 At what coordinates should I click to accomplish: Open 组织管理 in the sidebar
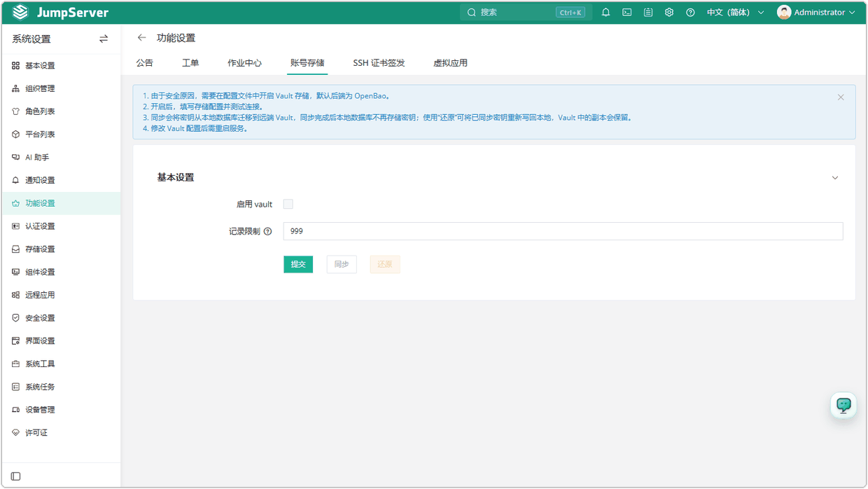pos(60,89)
